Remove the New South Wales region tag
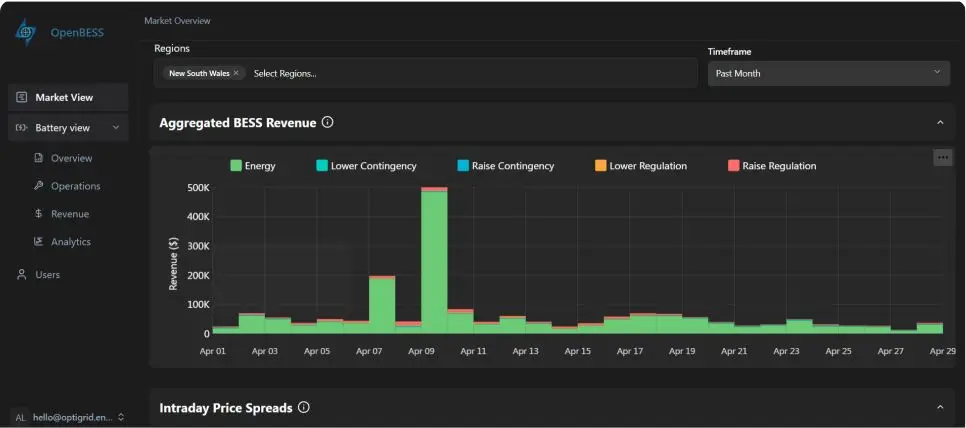The width and height of the screenshot is (966, 428). point(236,73)
